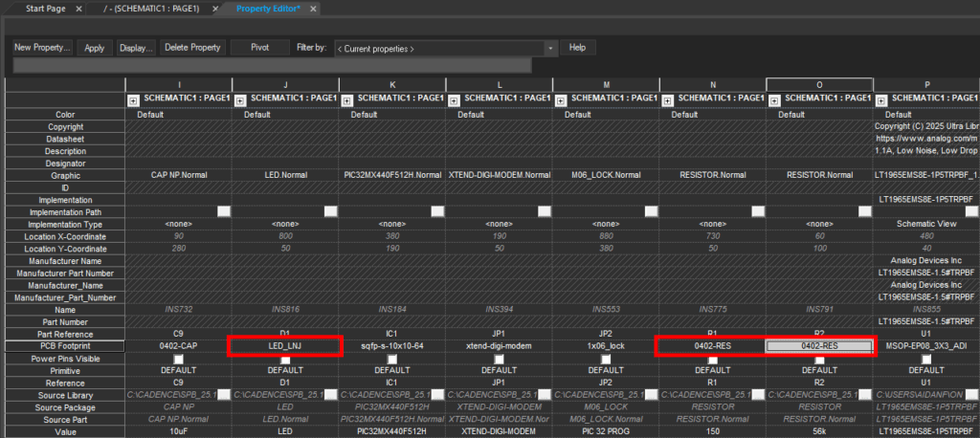Click the 1x06_lock footprint cell
This screenshot has width=980, height=438.
click(606, 346)
